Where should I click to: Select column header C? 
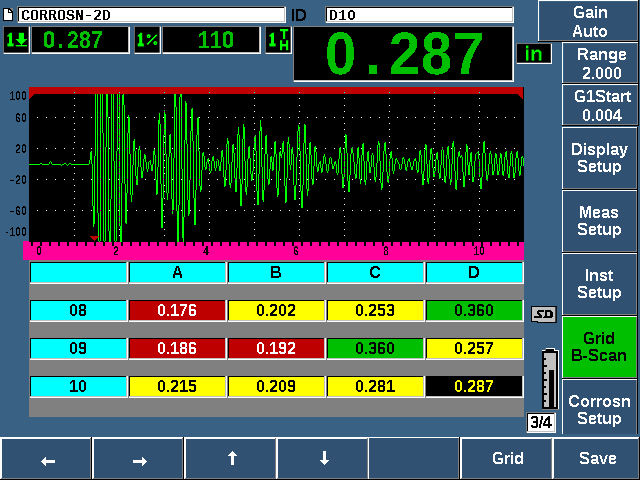click(375, 272)
